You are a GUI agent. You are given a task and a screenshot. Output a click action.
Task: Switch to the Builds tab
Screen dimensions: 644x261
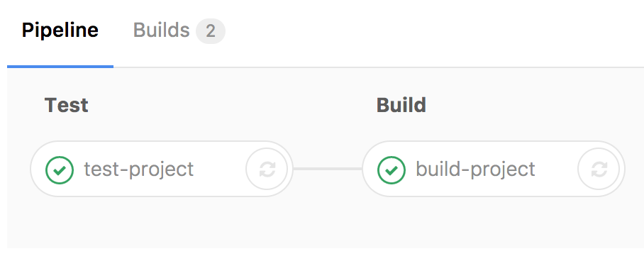pyautogui.click(x=179, y=30)
